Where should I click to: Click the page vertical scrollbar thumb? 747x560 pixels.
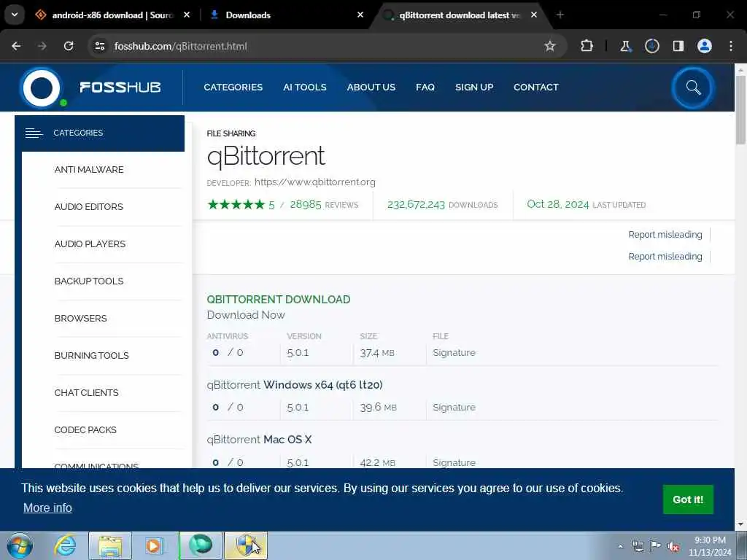(x=740, y=109)
